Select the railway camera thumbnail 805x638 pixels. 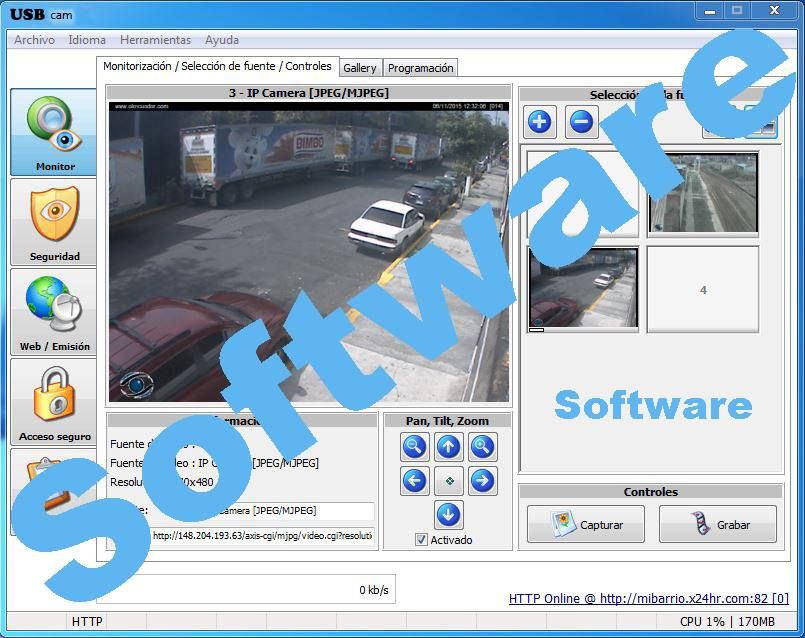point(703,194)
